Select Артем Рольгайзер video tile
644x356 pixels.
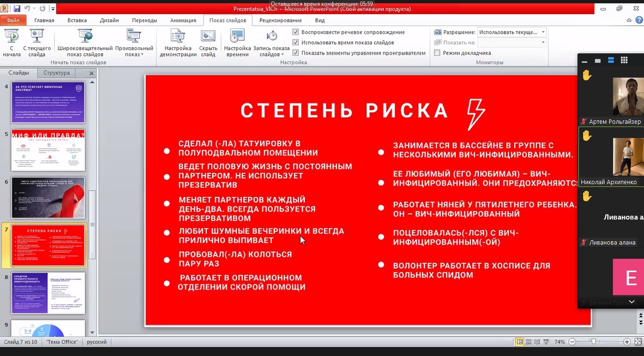pyautogui.click(x=611, y=97)
